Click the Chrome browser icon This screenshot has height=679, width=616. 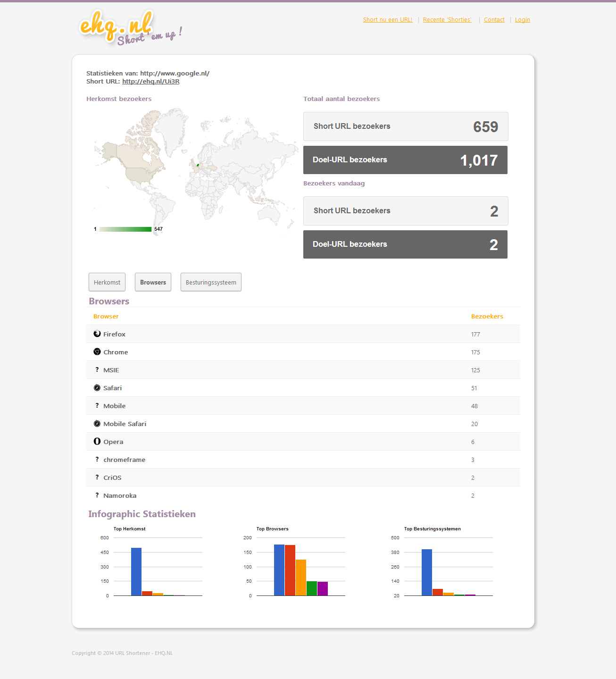pos(97,352)
